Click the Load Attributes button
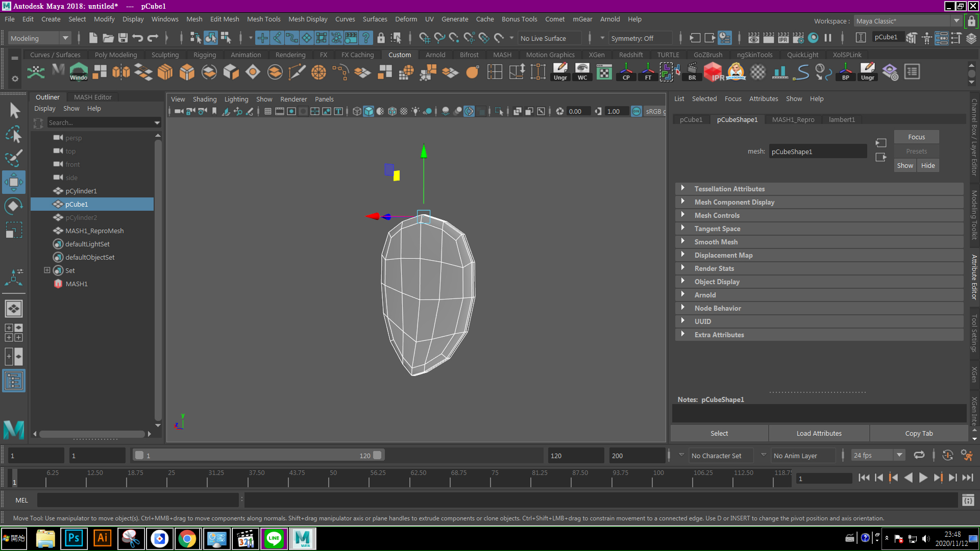The height and width of the screenshot is (551, 980). (819, 433)
